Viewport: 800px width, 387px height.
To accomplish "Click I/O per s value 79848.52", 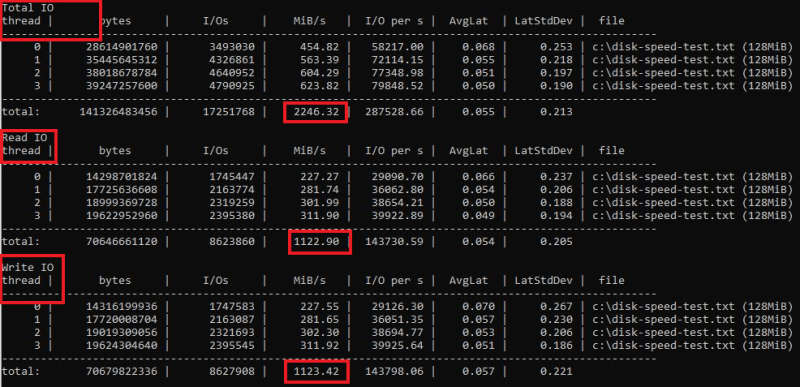I will [398, 85].
